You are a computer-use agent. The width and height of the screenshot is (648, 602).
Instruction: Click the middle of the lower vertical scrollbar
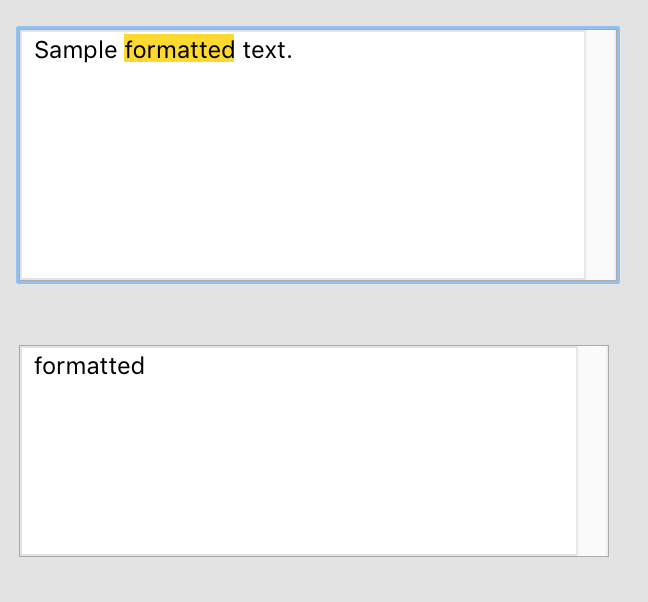(592, 450)
